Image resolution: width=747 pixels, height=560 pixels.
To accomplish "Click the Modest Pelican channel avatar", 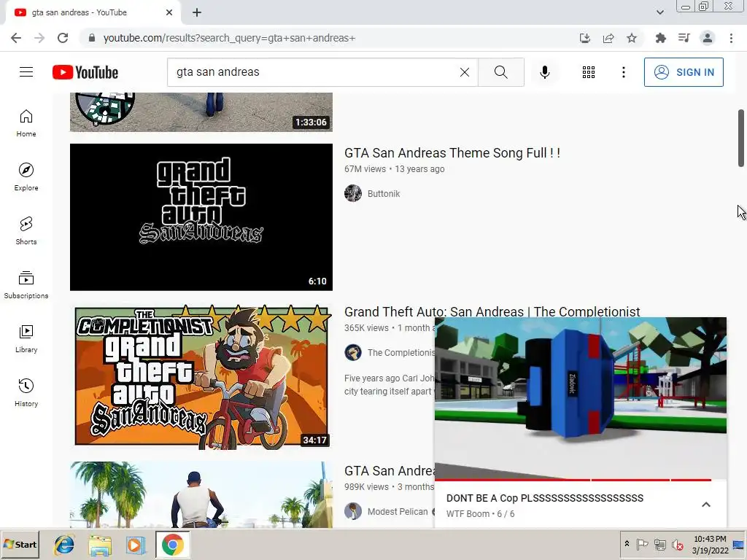I will pyautogui.click(x=353, y=511).
